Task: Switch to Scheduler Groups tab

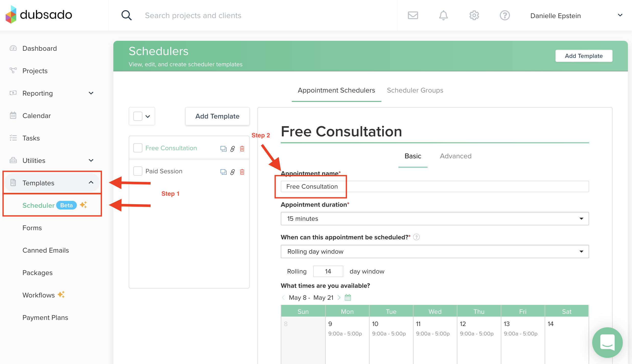Action: pos(415,90)
